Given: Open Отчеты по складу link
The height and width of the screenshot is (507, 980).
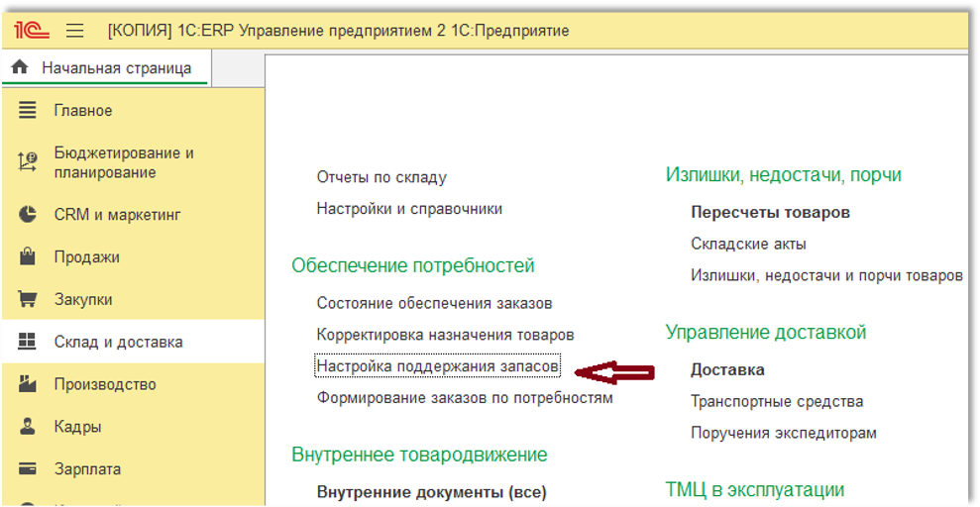Looking at the screenshot, I should pyautogui.click(x=381, y=177).
